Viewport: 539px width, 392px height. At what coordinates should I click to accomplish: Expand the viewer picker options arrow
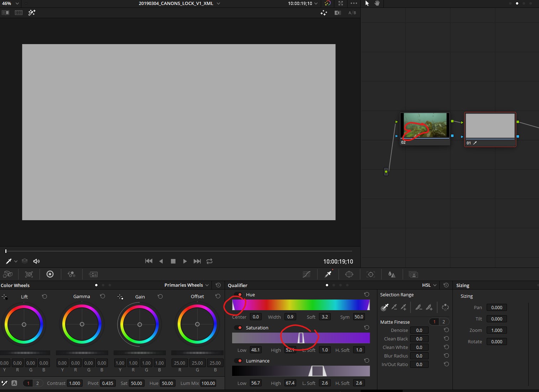point(16,261)
